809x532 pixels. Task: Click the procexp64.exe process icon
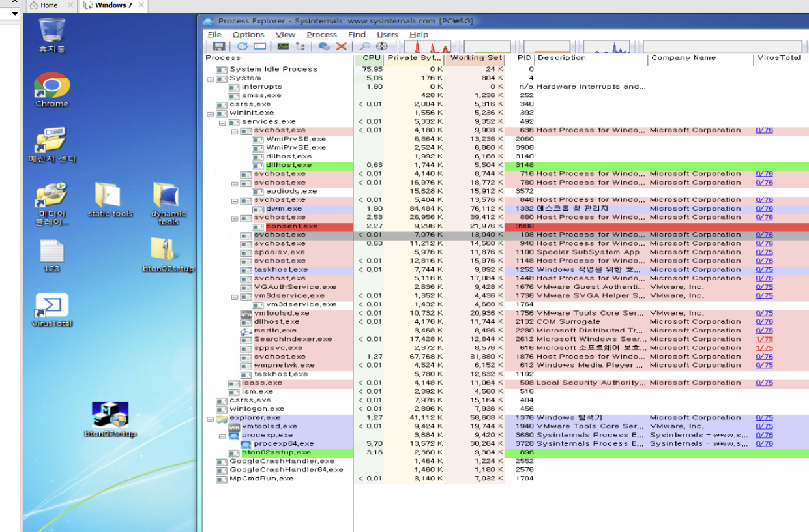click(x=246, y=444)
